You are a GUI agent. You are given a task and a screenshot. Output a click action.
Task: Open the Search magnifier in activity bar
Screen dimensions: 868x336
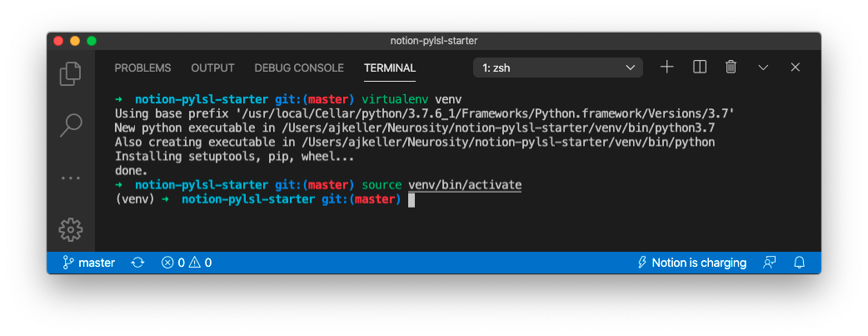(71, 125)
